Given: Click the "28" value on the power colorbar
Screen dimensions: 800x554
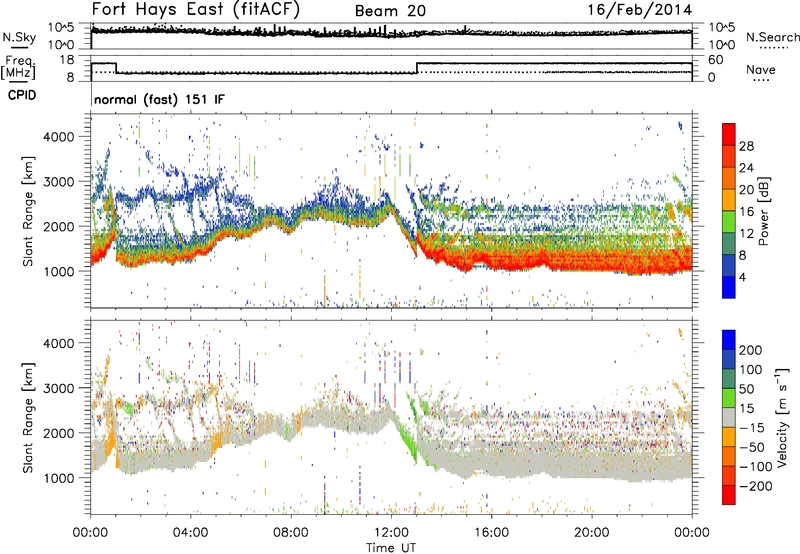Looking at the screenshot, I should point(746,146).
